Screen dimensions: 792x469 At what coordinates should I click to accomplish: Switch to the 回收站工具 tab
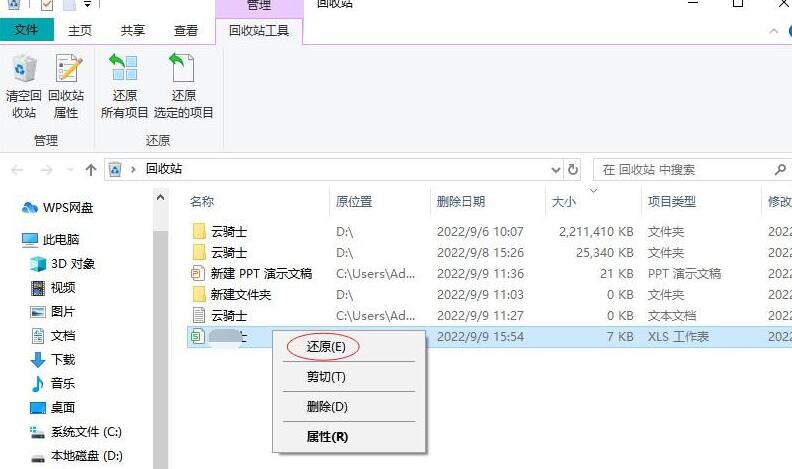point(259,31)
